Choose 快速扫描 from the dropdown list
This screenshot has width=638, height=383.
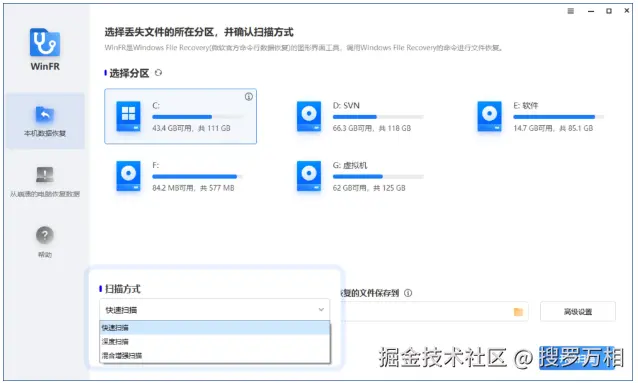click(x=215, y=328)
